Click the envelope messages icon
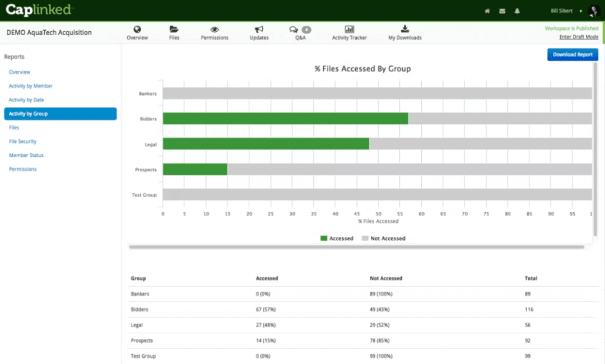605x364 pixels. [501, 11]
